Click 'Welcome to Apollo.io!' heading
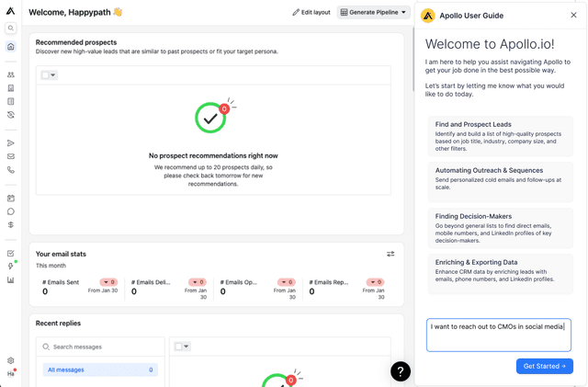Viewport: 588px width, 387px height. (490, 44)
